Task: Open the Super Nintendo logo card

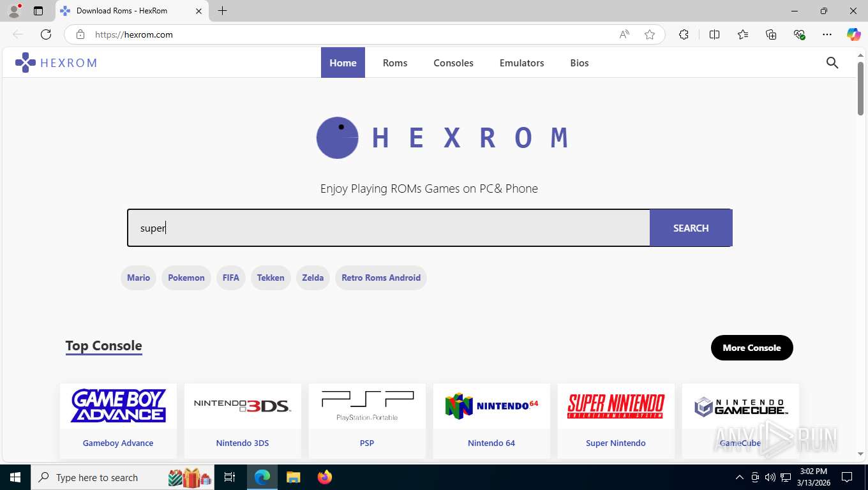Action: click(616, 406)
